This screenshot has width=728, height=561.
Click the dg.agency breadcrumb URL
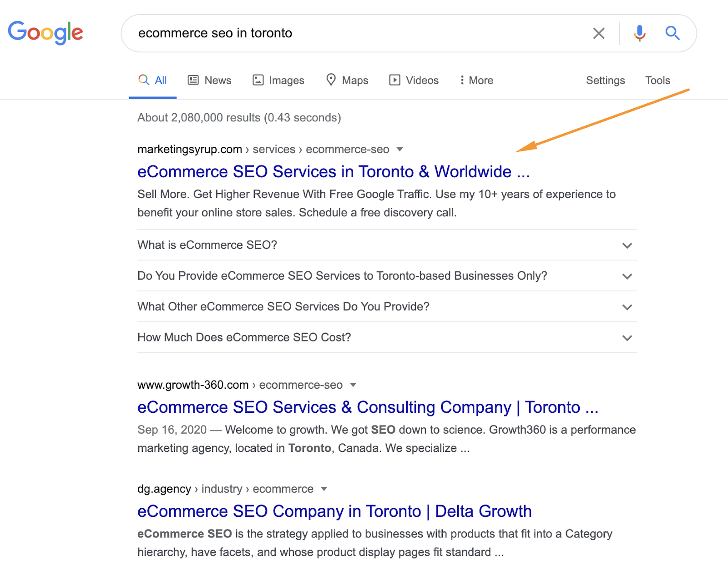click(225, 489)
